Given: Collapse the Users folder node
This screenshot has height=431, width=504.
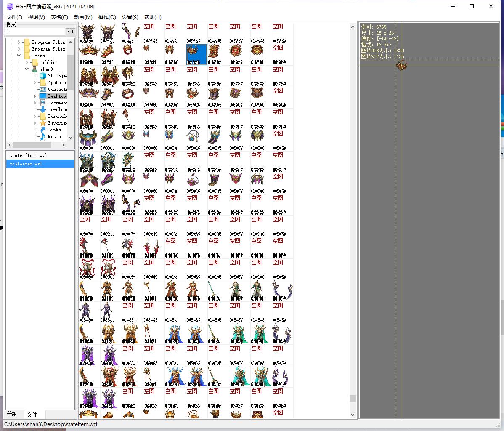Looking at the screenshot, I should 19,56.
